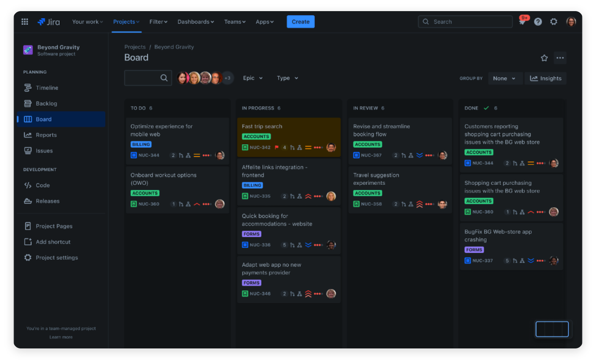Expand Apps menu
The height and width of the screenshot is (364, 596).
265,22
